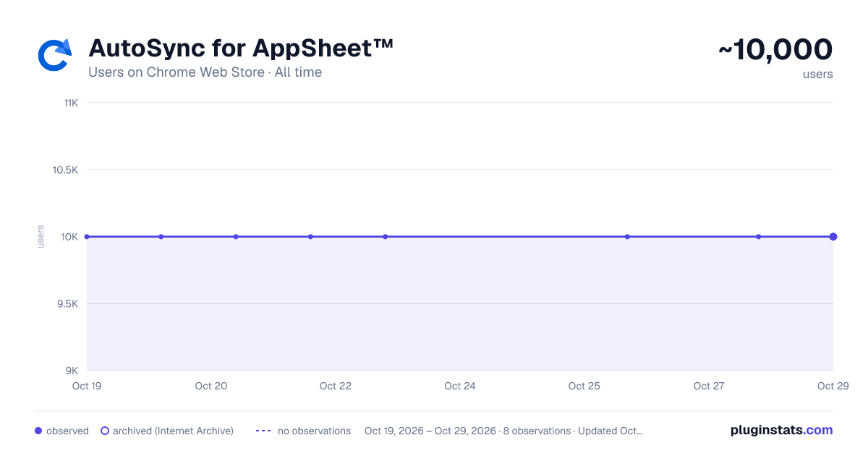This screenshot has height=456, width=868.
Task: Click the ~10,000 users count
Action: [x=775, y=49]
